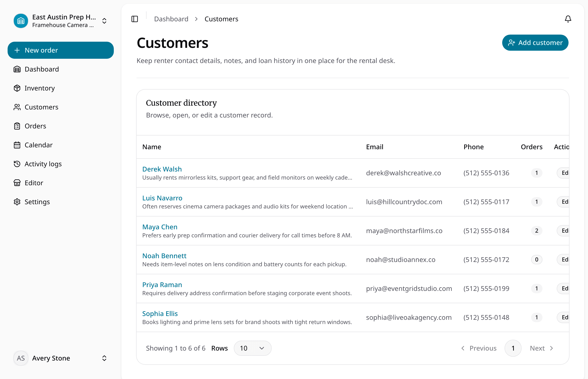Click the Customers people icon in sidebar
The width and height of the screenshot is (588, 379).
(17, 107)
